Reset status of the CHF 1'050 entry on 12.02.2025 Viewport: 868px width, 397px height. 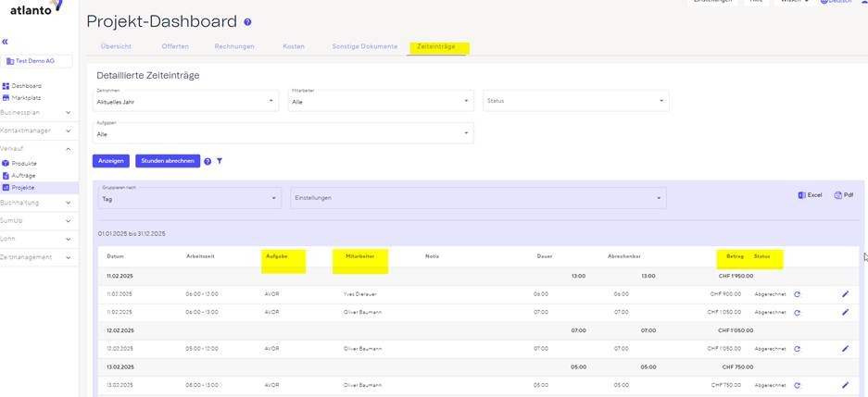798,350
